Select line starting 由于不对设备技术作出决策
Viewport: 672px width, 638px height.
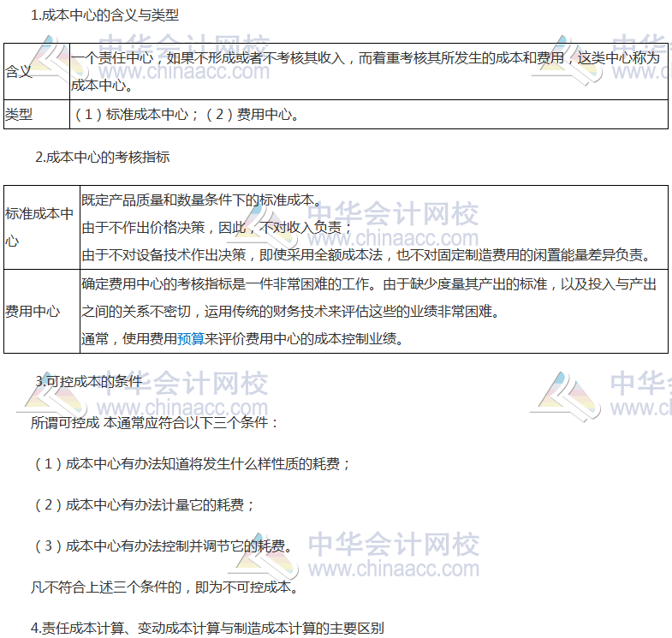coord(366,254)
